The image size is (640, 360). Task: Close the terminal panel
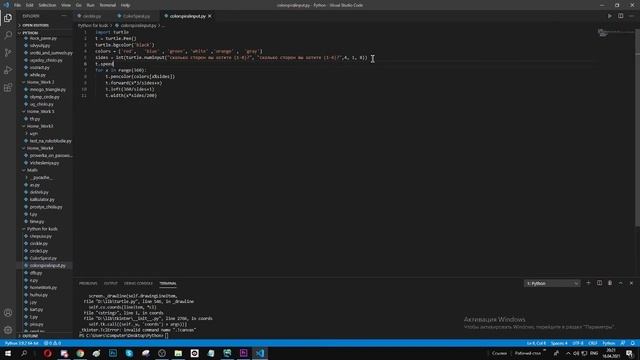point(631,283)
